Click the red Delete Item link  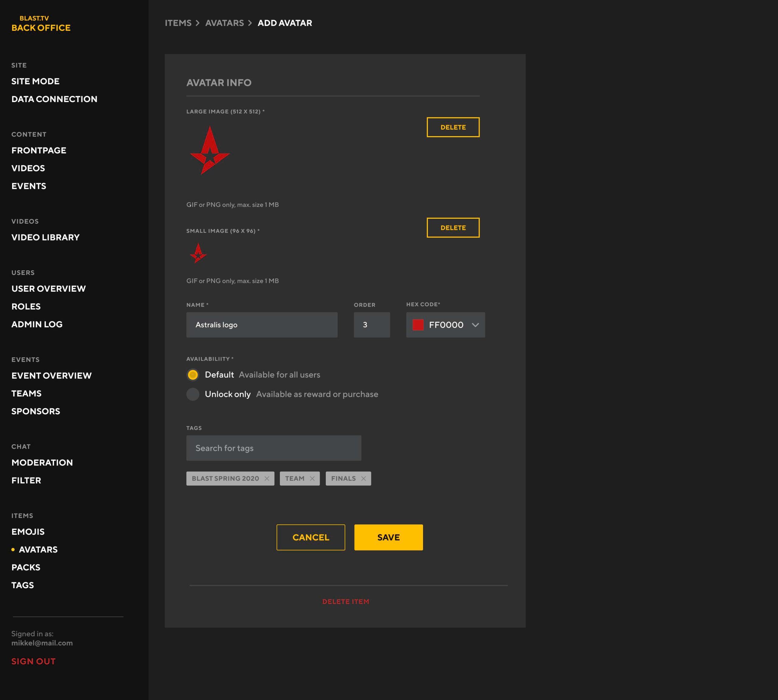click(x=346, y=602)
